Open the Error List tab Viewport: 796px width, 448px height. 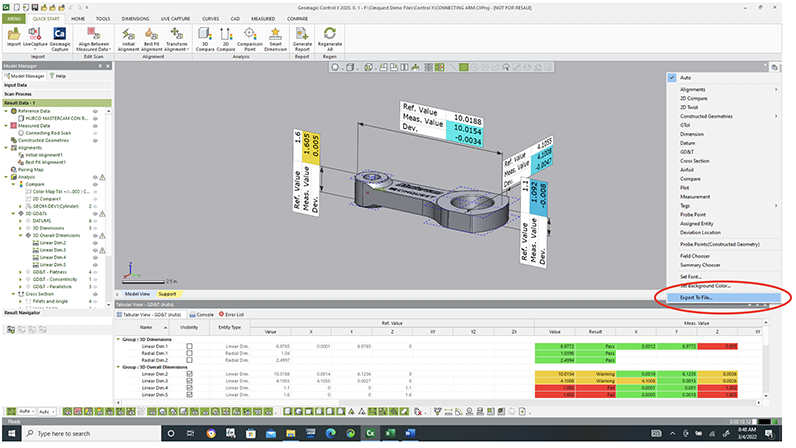coord(231,314)
